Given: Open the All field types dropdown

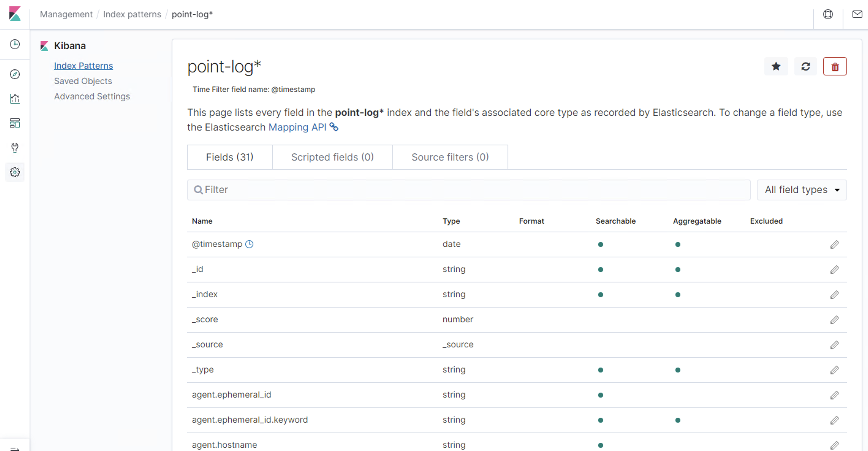Looking at the screenshot, I should [x=801, y=190].
